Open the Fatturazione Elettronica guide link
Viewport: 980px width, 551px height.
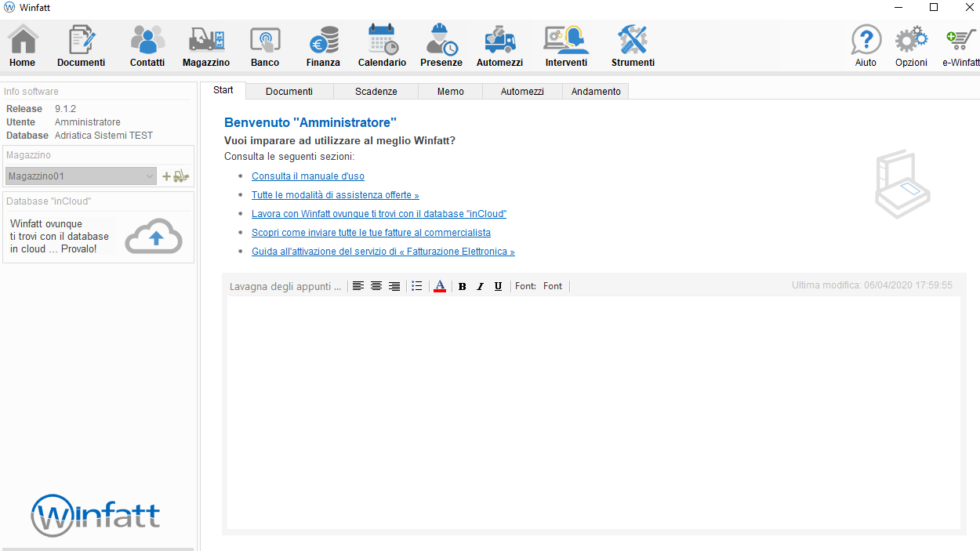pos(383,252)
